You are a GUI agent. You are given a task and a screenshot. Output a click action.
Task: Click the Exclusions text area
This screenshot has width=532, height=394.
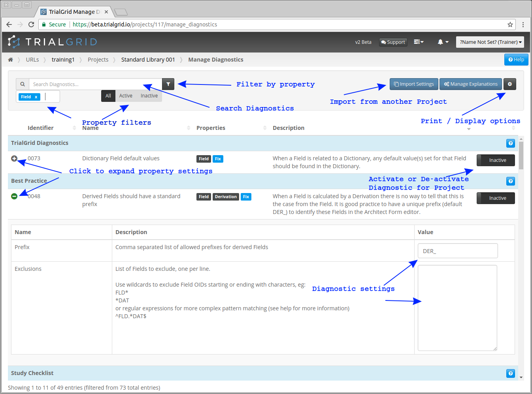click(x=457, y=308)
